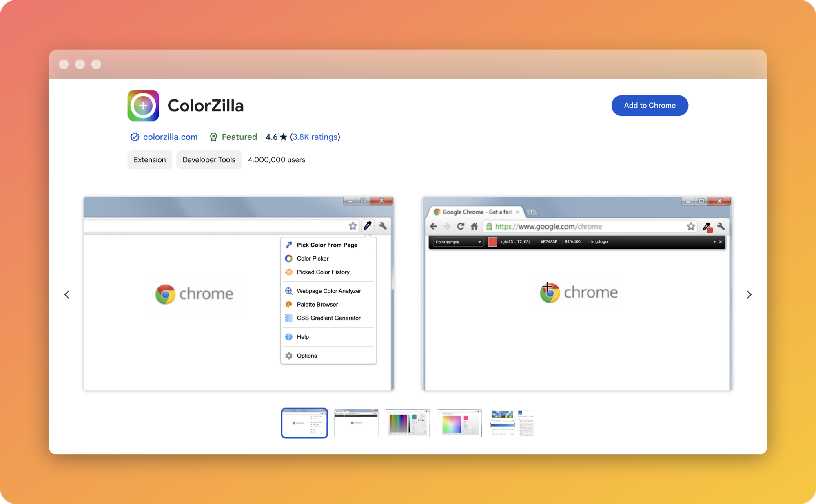
Task: Open the Color Picker from the ColorZilla menu
Action: pos(312,258)
